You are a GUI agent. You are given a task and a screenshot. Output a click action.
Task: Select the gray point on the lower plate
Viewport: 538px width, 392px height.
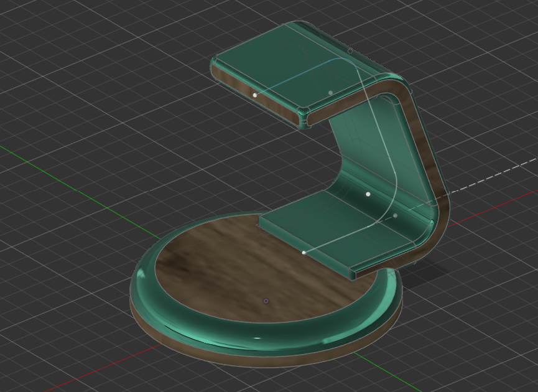tap(395, 216)
